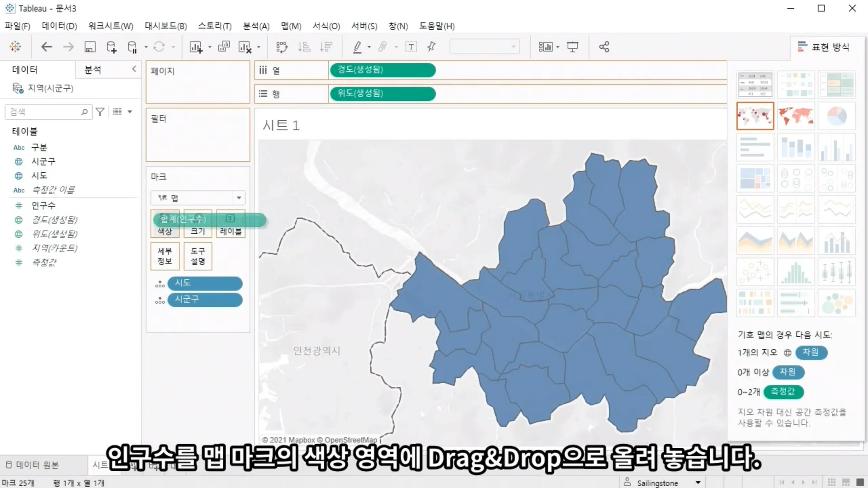868x488 pixels.
Task: Click the filter funnel icon in data pane
Action: pos(100,112)
